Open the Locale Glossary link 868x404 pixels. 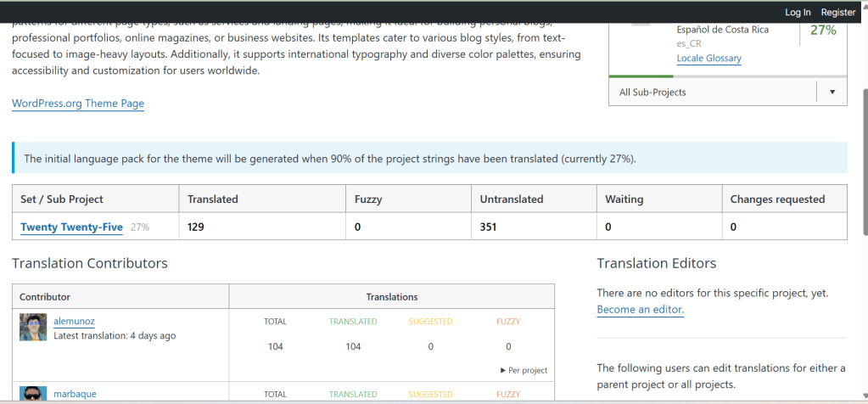click(709, 58)
